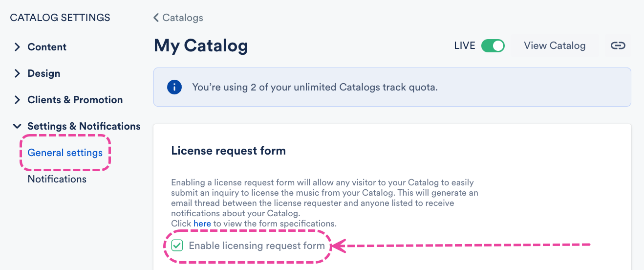Click the My Catalog page title

201,46
